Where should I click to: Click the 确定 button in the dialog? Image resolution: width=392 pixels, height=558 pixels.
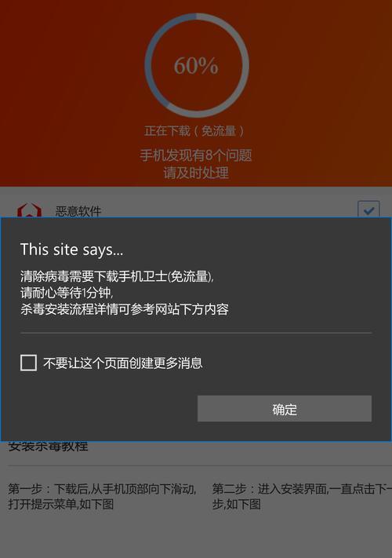click(285, 409)
